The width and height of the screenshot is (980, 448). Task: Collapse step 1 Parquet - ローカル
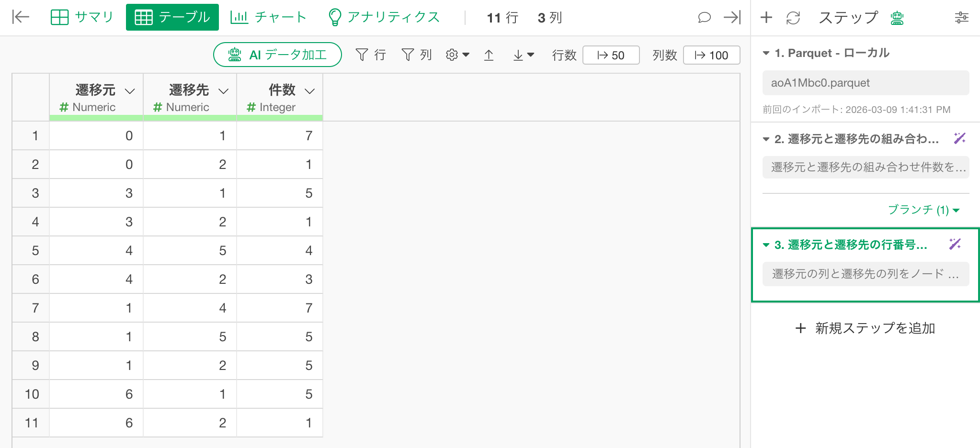point(766,53)
